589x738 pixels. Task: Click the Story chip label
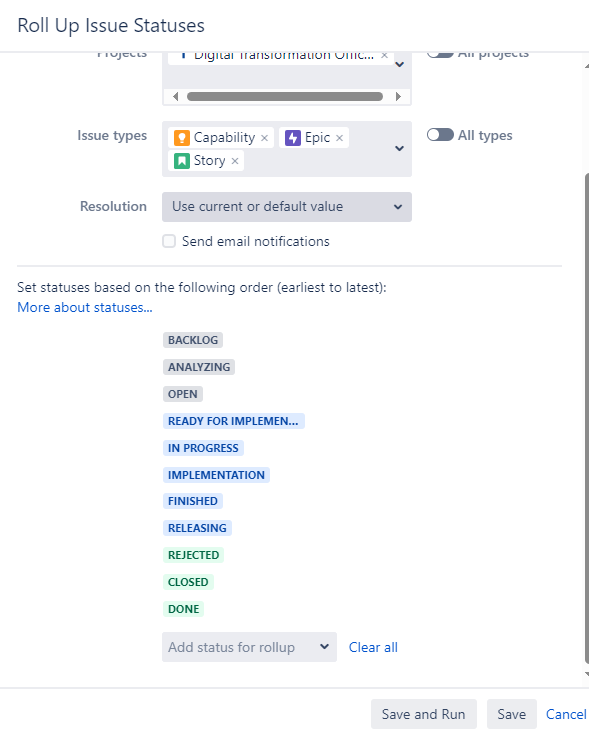210,161
